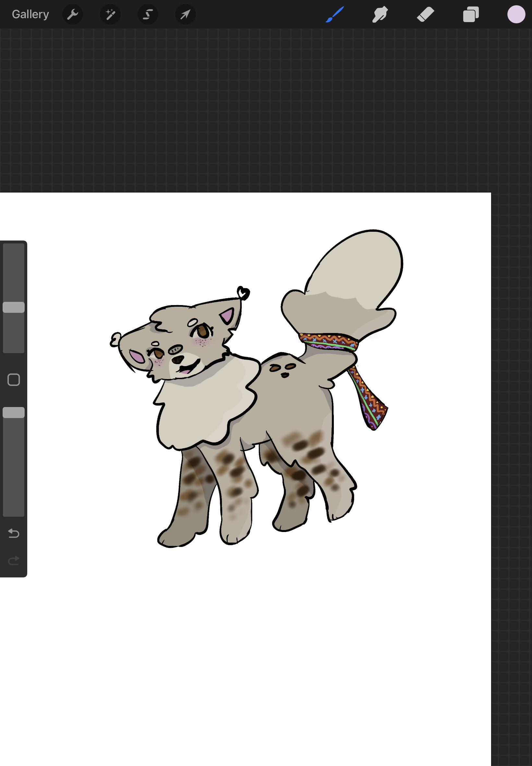The width and height of the screenshot is (532, 766).
Task: Open the Actions wrench menu
Action: (73, 14)
